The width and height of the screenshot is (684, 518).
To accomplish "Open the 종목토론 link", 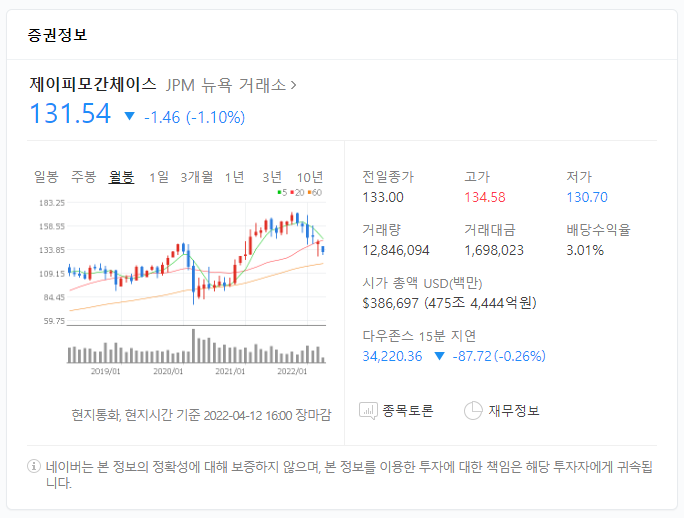I will (407, 411).
